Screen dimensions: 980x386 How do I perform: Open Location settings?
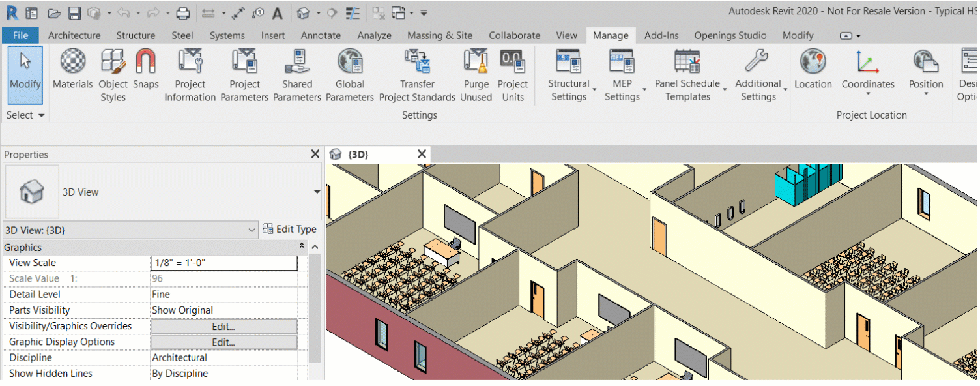(813, 68)
